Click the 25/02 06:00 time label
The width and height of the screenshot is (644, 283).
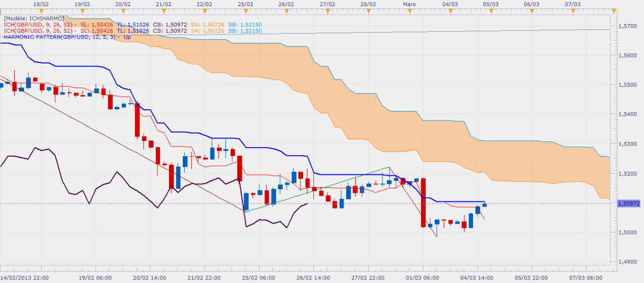click(259, 278)
